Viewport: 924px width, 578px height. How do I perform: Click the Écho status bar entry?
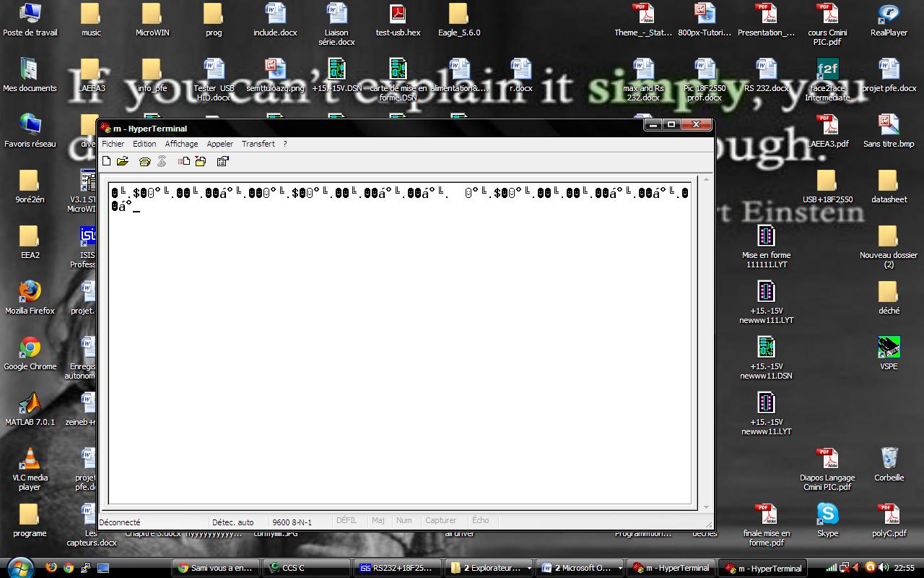pos(480,520)
